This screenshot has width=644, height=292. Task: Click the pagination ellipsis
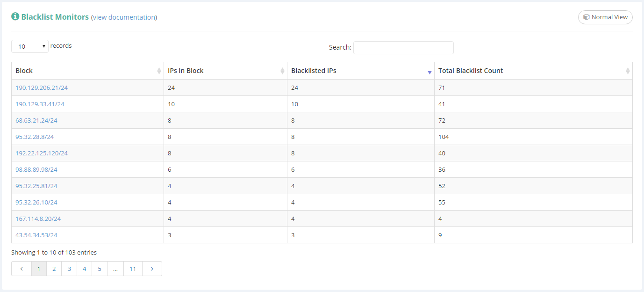coord(115,269)
